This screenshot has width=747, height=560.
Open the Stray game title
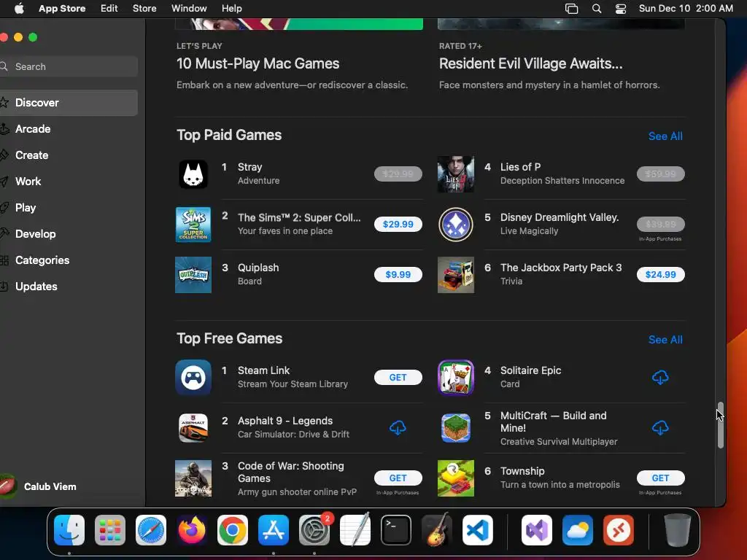pos(249,167)
